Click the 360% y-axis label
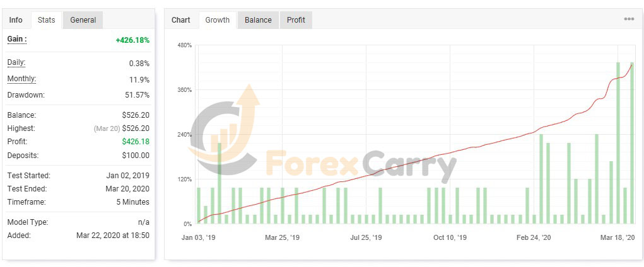 [x=184, y=90]
